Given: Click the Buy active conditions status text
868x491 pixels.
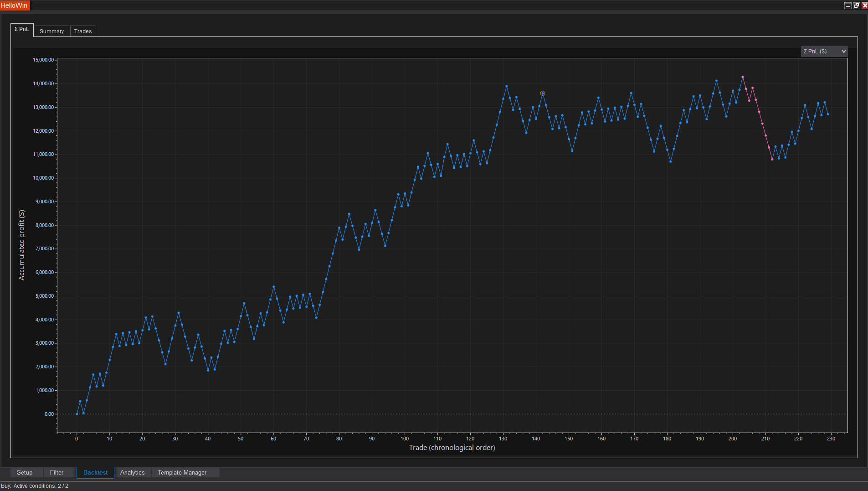Looking at the screenshot, I should pos(35,486).
